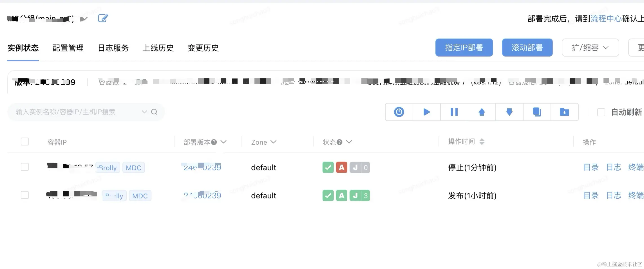Click the MDC tag in 发布 row
644x269 pixels.
pos(140,196)
